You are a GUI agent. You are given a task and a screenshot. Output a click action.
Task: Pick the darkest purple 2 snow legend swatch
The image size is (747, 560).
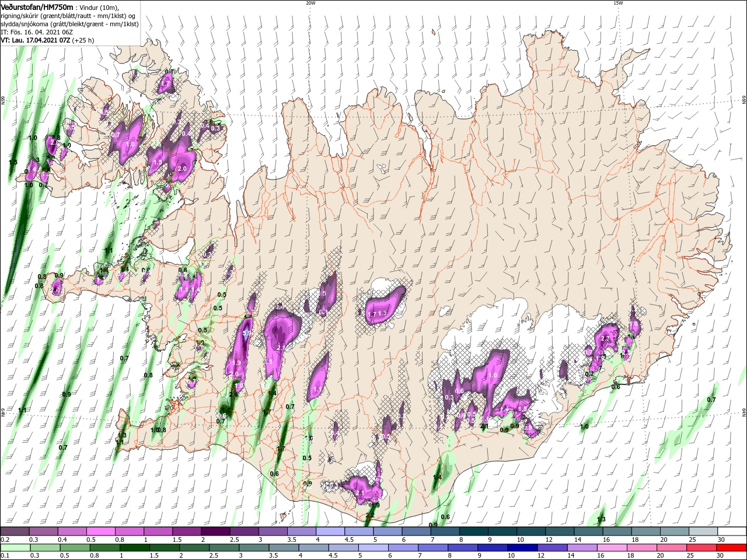[x=215, y=531]
